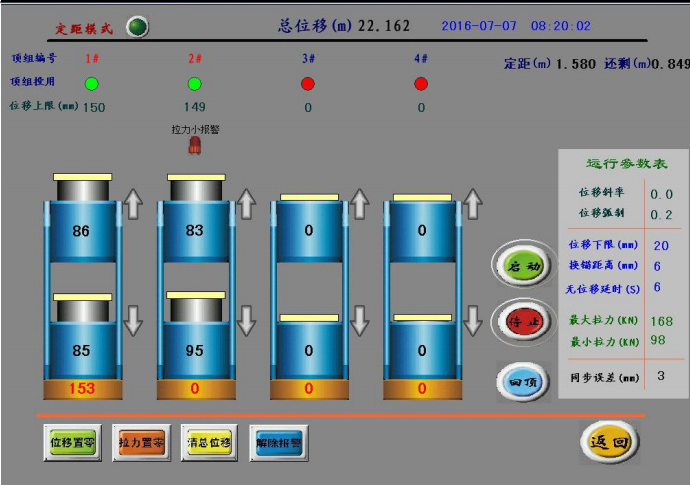The height and width of the screenshot is (485, 690).
Task: Toggle jack group 3# enable red indicator
Action: click(308, 83)
